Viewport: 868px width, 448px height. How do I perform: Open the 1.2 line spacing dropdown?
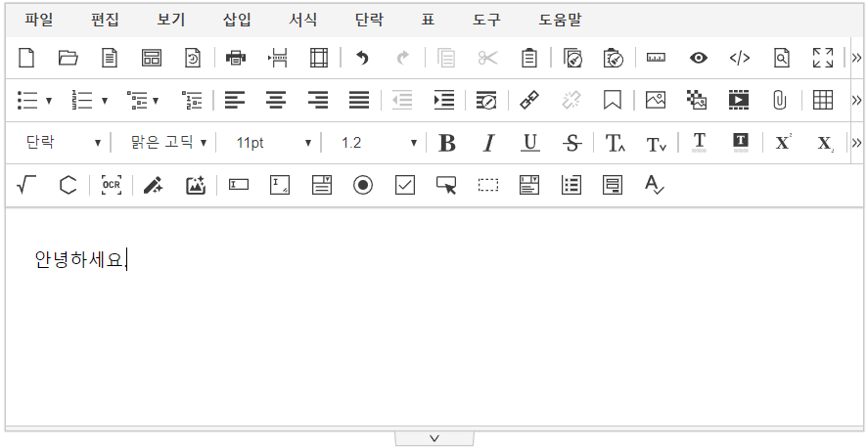pos(379,143)
